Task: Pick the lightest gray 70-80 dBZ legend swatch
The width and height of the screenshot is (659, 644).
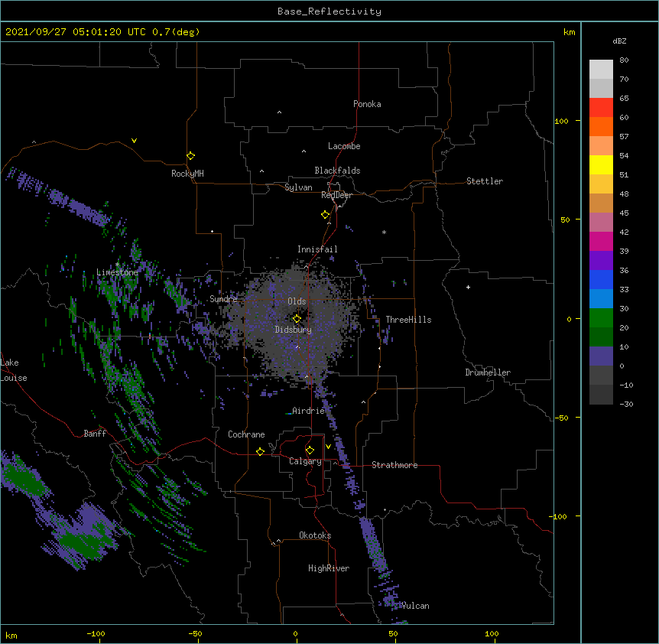Action: click(x=601, y=69)
